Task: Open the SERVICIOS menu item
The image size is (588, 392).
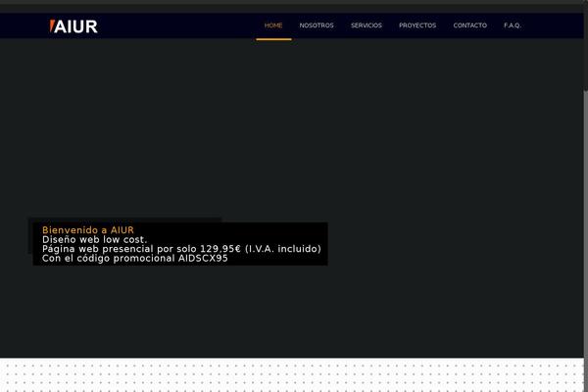Action: [367, 25]
